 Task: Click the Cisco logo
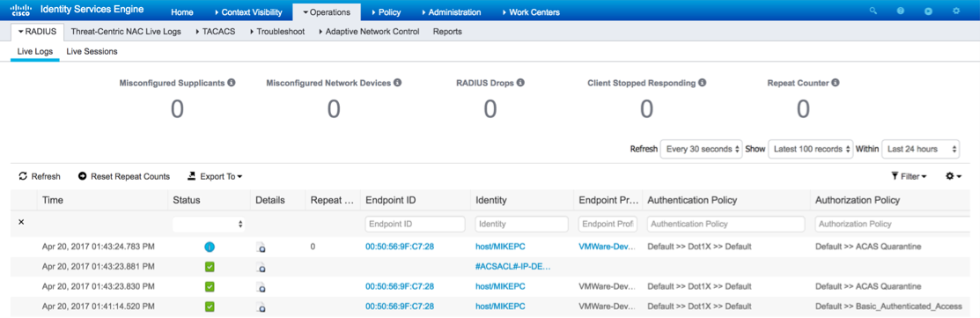point(21,11)
